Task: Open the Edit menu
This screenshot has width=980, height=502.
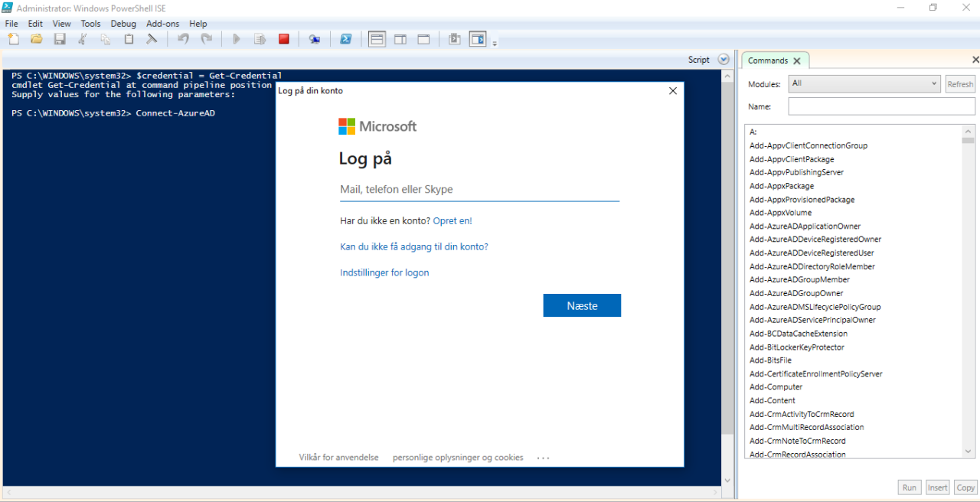Action: (35, 24)
